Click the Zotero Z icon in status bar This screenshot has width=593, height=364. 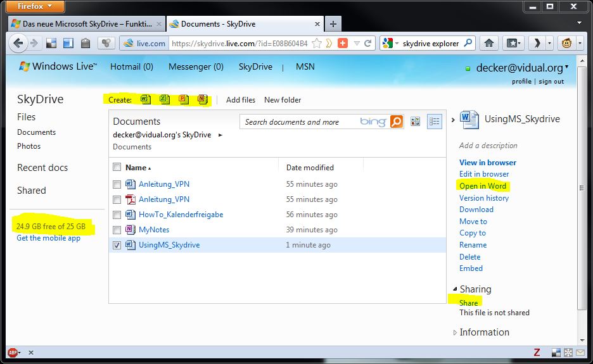pyautogui.click(x=537, y=352)
